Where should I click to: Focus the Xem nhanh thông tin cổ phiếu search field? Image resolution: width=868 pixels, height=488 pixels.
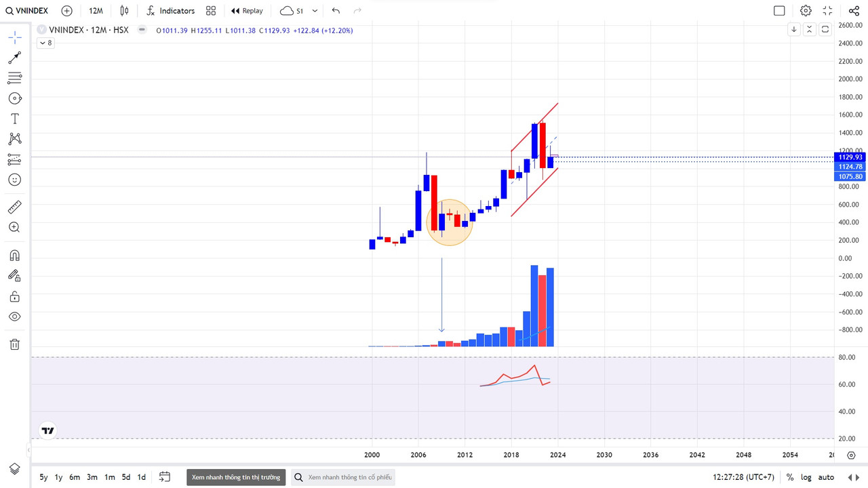click(x=343, y=477)
